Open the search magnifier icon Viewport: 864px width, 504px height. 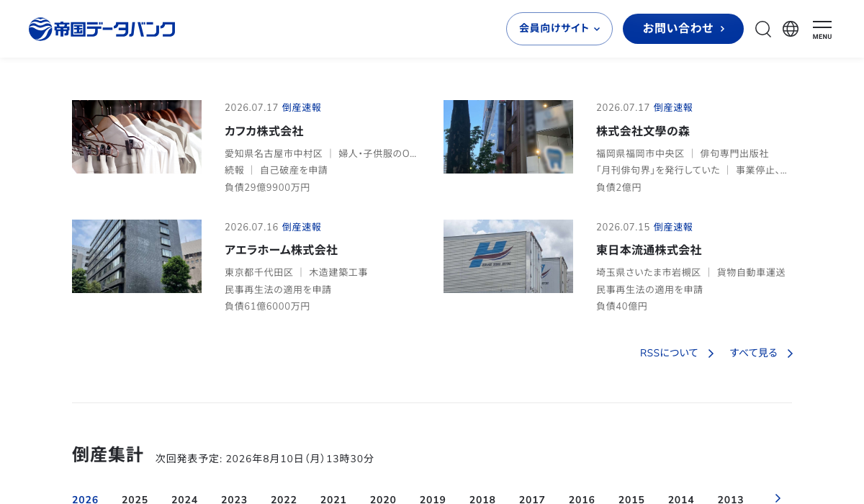click(x=763, y=29)
